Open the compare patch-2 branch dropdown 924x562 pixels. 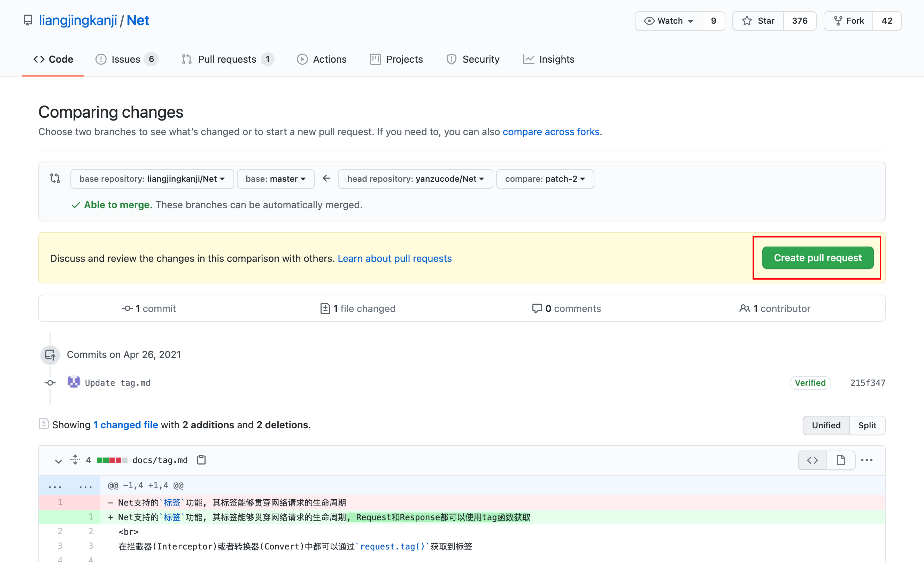click(545, 179)
